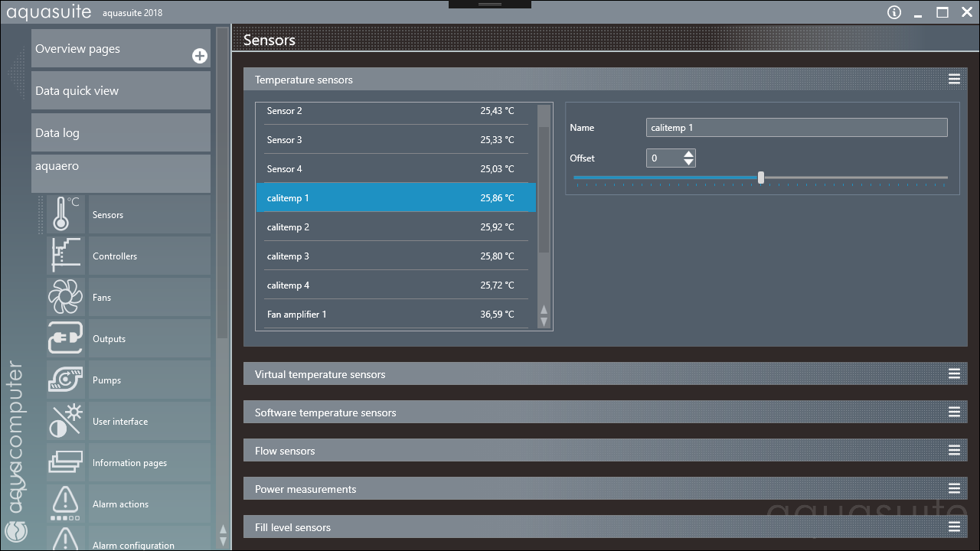980x551 pixels.
Task: Expand the Flow sensors section
Action: click(605, 450)
